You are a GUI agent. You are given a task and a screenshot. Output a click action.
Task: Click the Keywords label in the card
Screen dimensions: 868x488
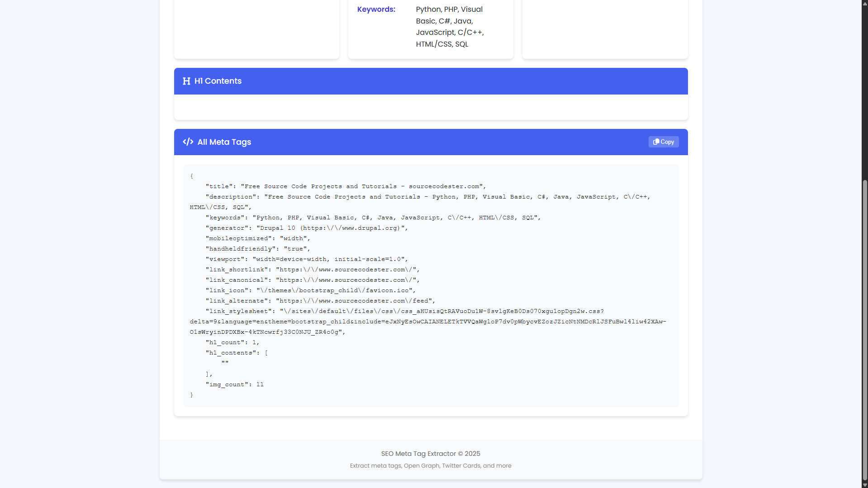(x=376, y=9)
